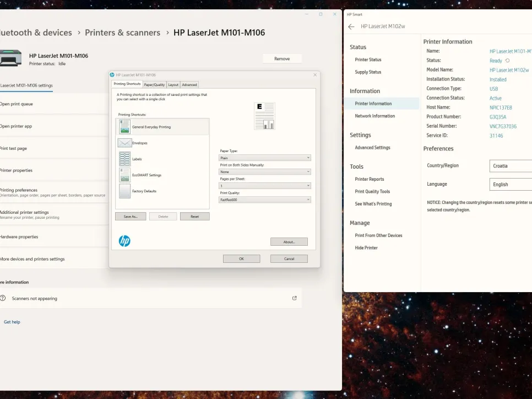Open More devices and printers settings

pyautogui.click(x=55, y=259)
